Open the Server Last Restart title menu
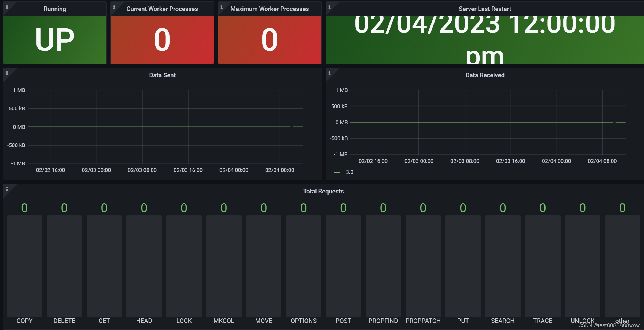 (x=485, y=9)
